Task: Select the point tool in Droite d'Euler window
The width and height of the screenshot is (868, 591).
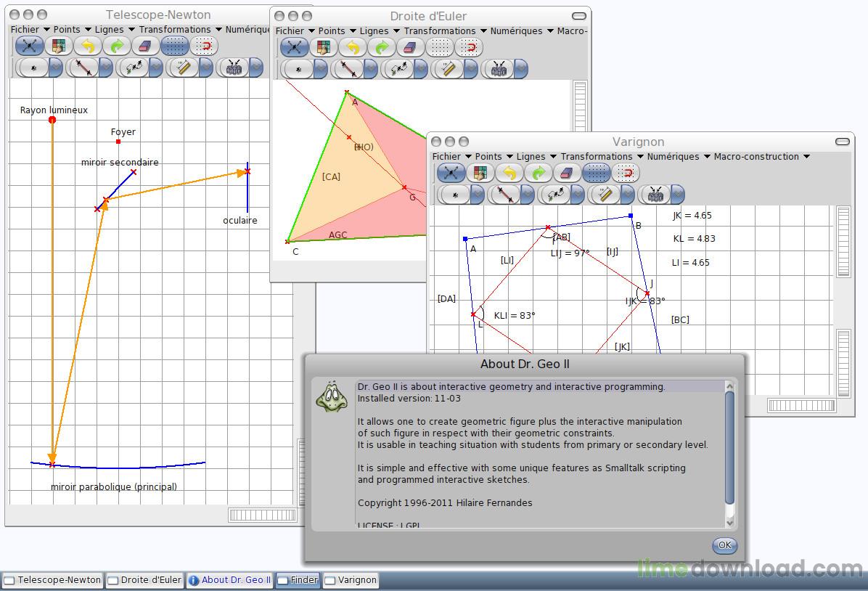Action: point(299,69)
